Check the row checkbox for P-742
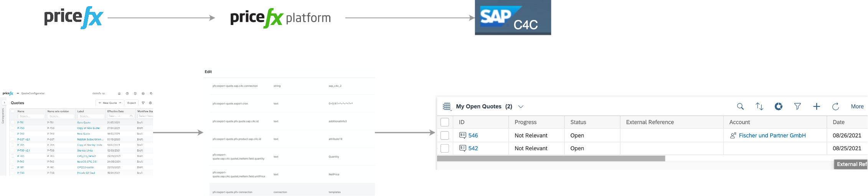 [12, 161]
